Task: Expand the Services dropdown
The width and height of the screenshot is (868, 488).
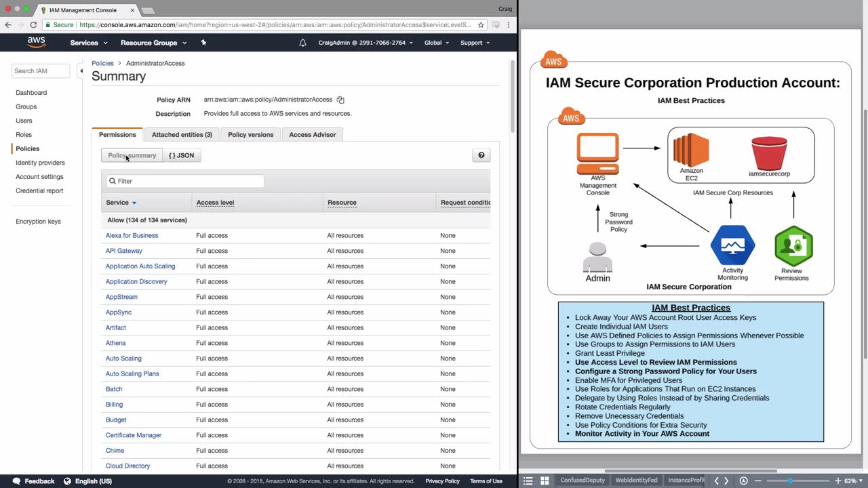Action: click(89, 43)
